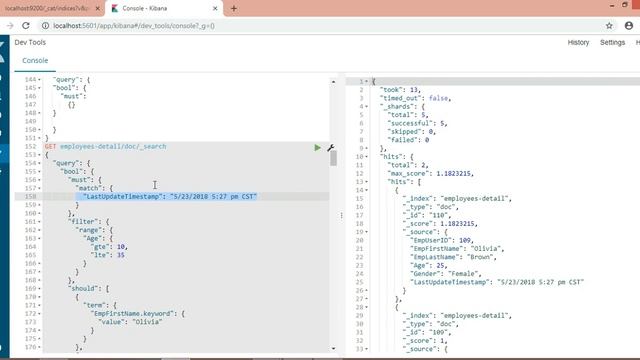640x360 pixels.
Task: Collapse the query block at line 144
Action: 39,80
